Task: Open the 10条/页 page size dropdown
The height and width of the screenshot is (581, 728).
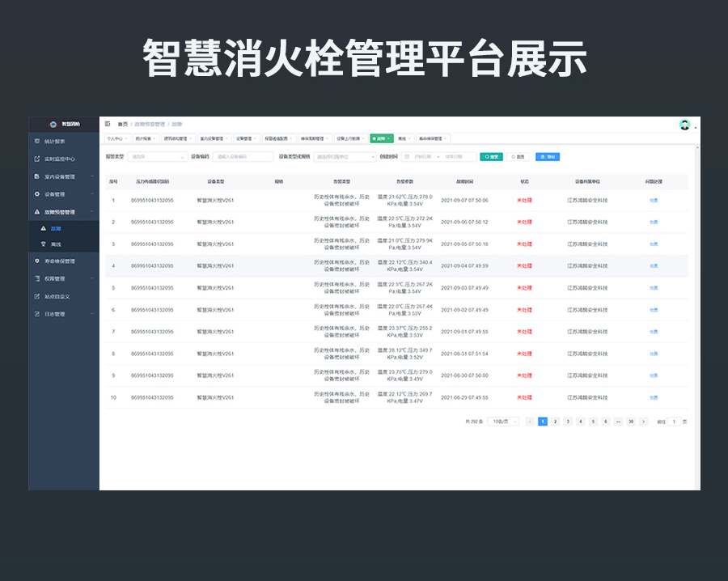Action: (x=505, y=421)
